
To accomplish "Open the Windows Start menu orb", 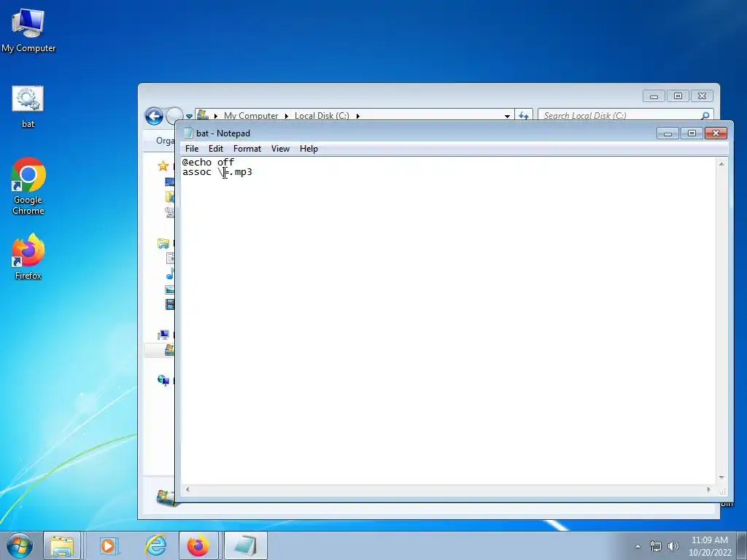I will (x=20, y=545).
